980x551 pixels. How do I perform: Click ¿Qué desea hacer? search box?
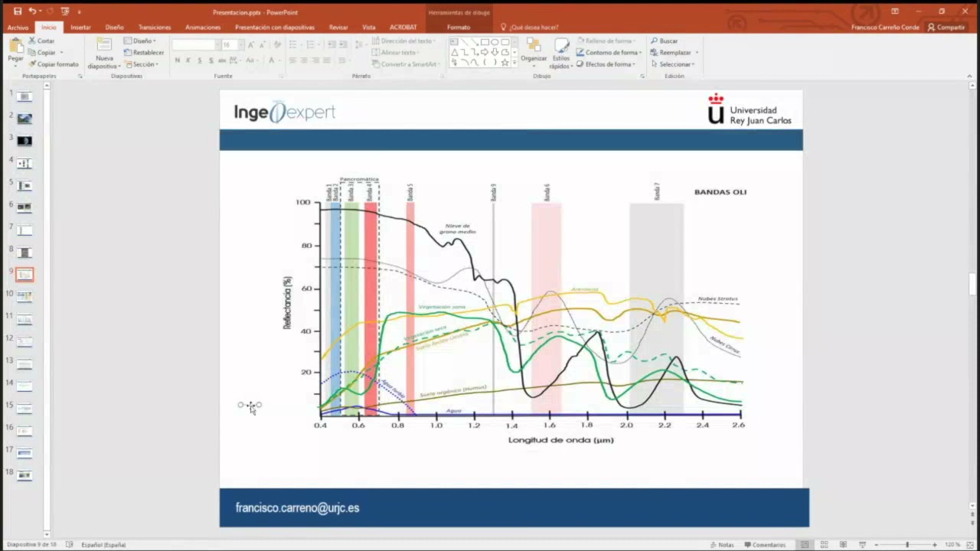(x=530, y=28)
